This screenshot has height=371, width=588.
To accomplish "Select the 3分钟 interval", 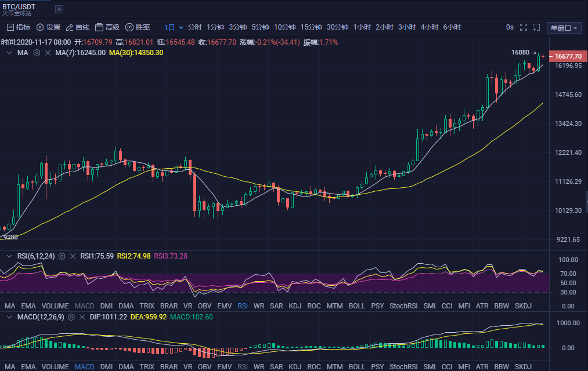I will [x=238, y=27].
